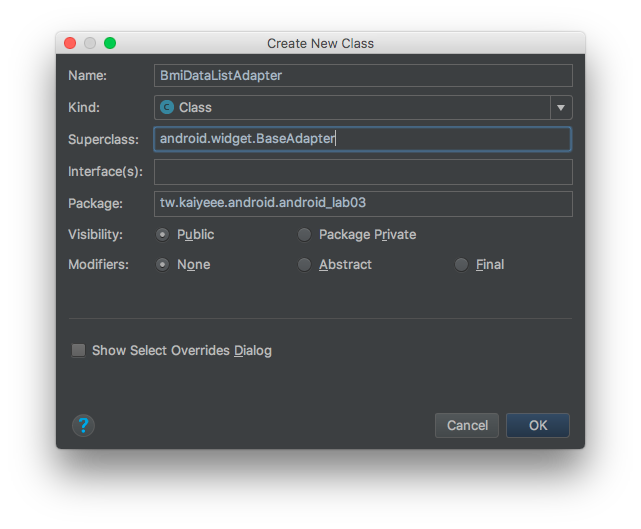
Task: Focus the Name field containing BmiDataListAdapter
Action: click(x=363, y=76)
